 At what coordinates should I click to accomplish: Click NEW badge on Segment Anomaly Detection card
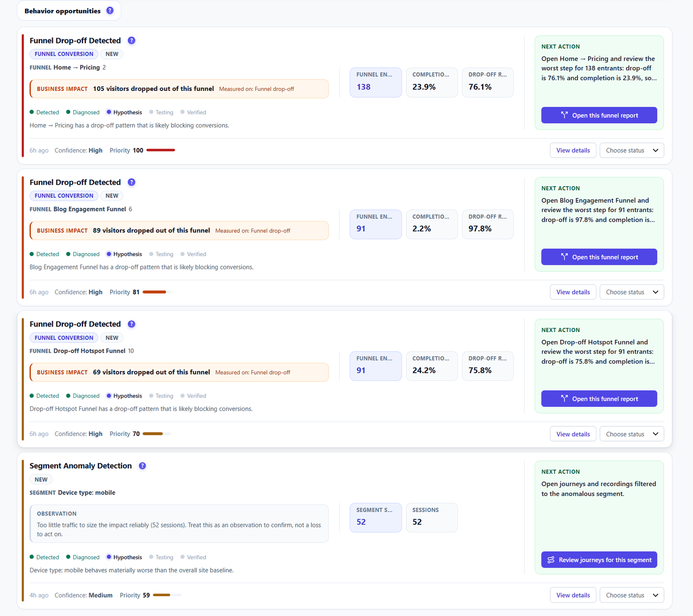point(41,479)
